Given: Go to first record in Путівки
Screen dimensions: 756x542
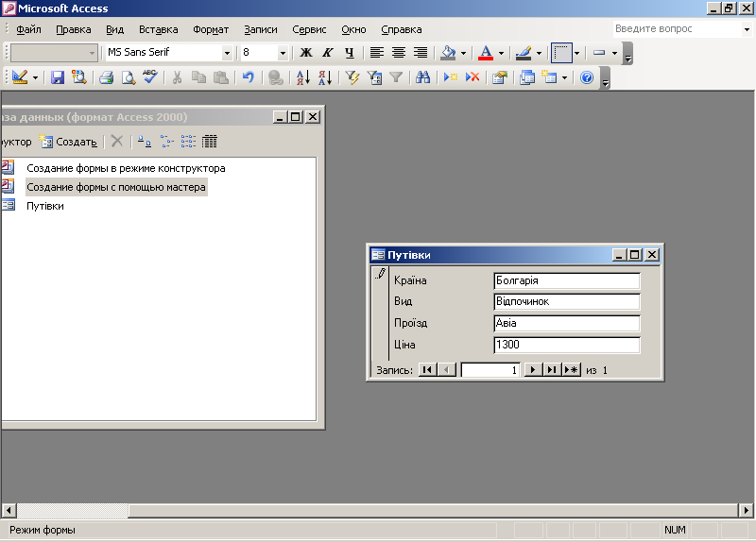Looking at the screenshot, I should point(427,370).
